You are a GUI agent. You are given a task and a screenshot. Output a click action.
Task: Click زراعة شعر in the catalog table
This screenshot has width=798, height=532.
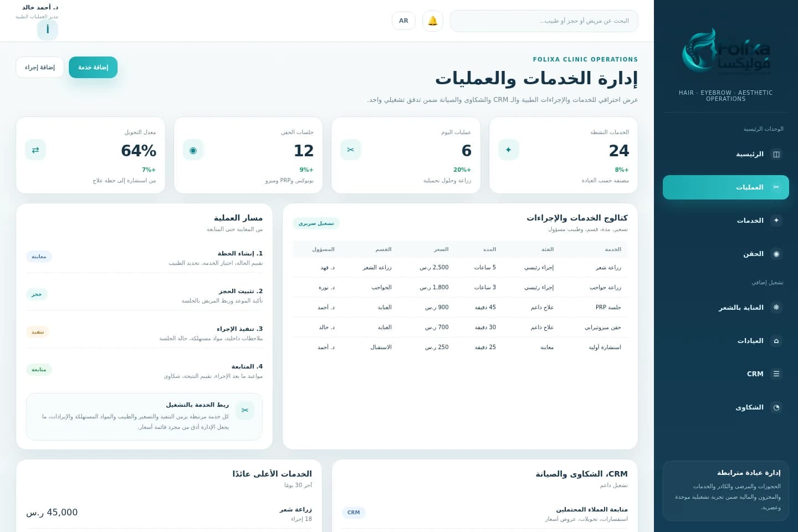click(x=608, y=268)
